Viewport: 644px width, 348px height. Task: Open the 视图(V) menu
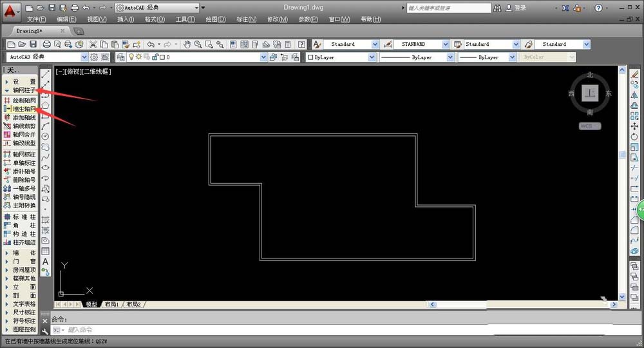click(x=97, y=19)
